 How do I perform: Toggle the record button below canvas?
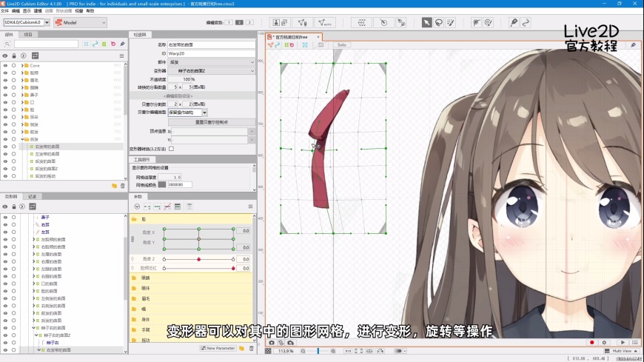point(592,342)
